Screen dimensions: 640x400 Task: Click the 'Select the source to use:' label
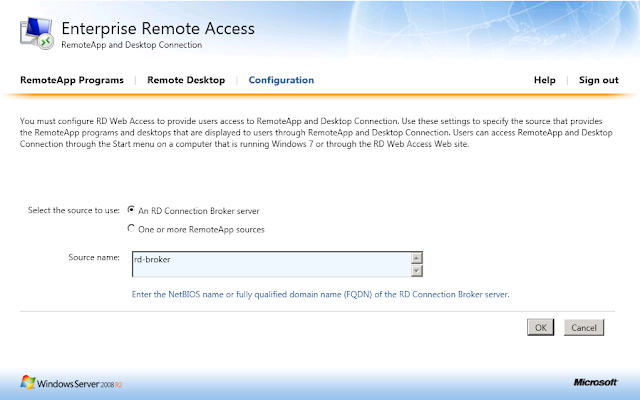pos(73,210)
